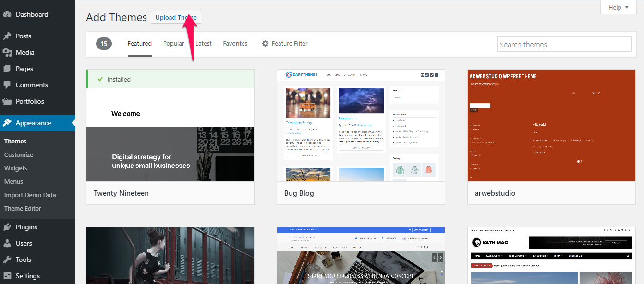Click the theme preview with woman photo
Viewport: 644px width, 284px height.
coord(170,256)
